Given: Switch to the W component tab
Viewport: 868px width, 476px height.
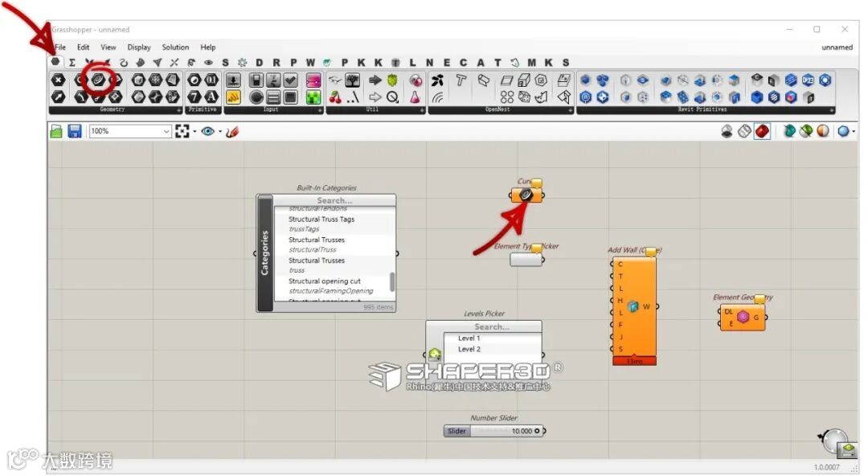Looking at the screenshot, I should [310, 63].
